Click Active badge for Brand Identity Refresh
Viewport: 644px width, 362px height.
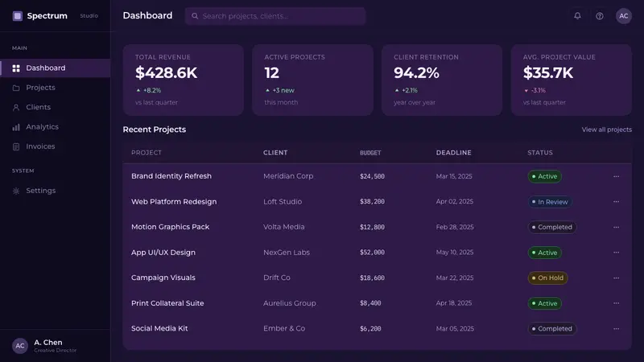[545, 176]
